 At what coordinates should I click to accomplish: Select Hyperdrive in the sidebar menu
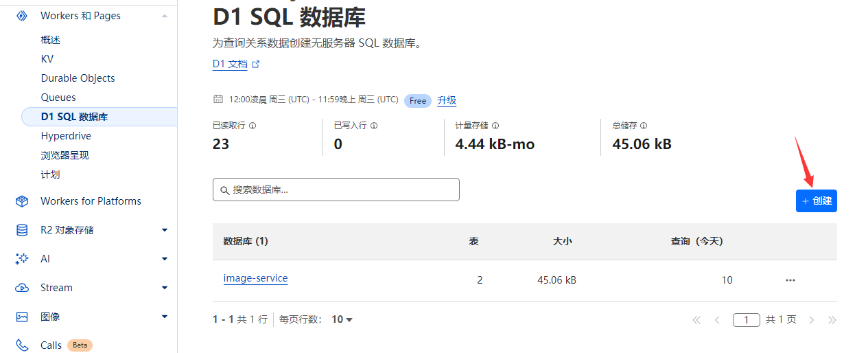pos(66,136)
